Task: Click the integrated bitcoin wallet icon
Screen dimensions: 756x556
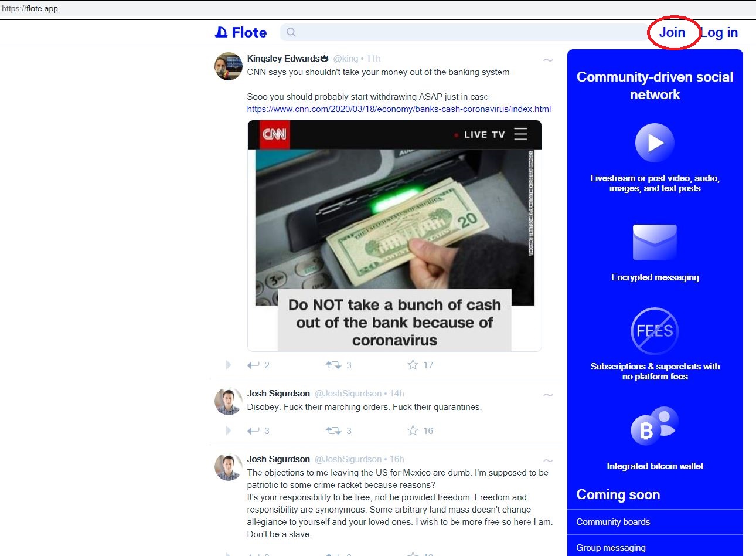Action: (655, 426)
